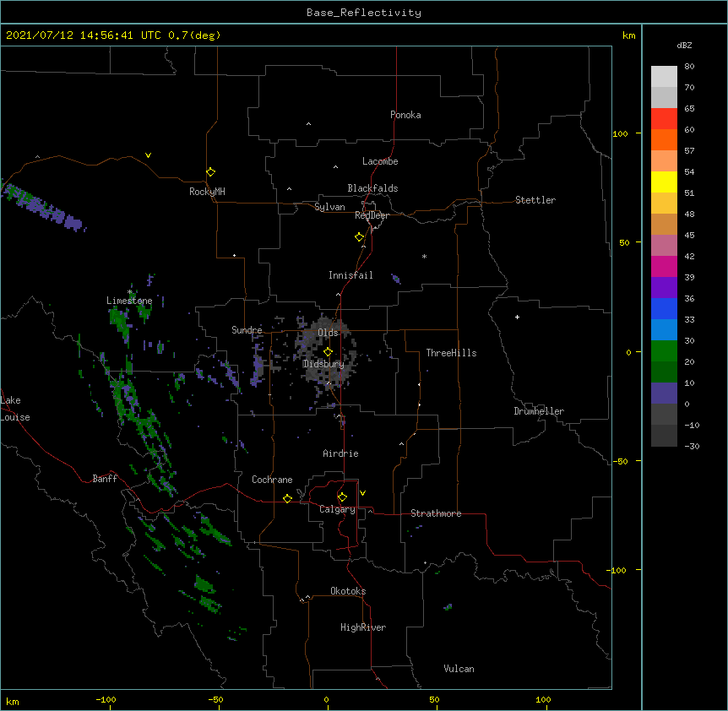Click the ThreeHills label
Screen dimensions: 728x711
pos(451,353)
